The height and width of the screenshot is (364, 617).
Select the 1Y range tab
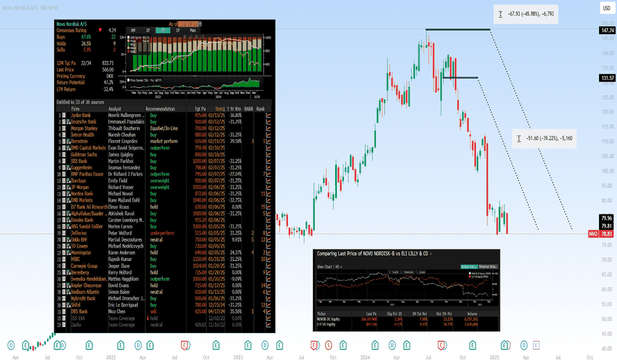[148, 30]
